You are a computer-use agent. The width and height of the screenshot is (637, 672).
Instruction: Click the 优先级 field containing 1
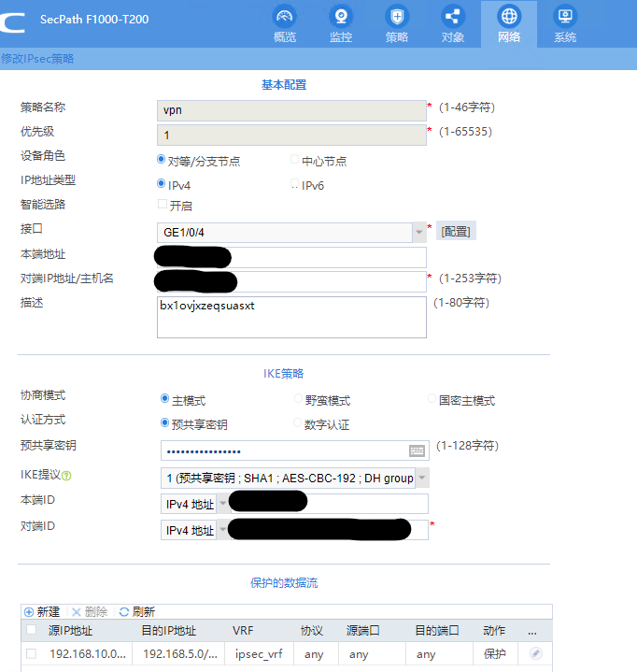(291, 135)
